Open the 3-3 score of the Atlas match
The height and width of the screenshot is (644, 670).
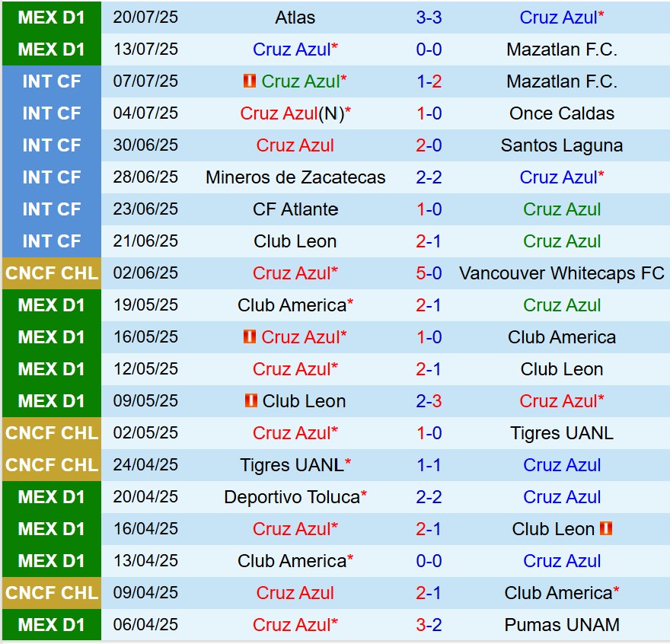point(429,18)
